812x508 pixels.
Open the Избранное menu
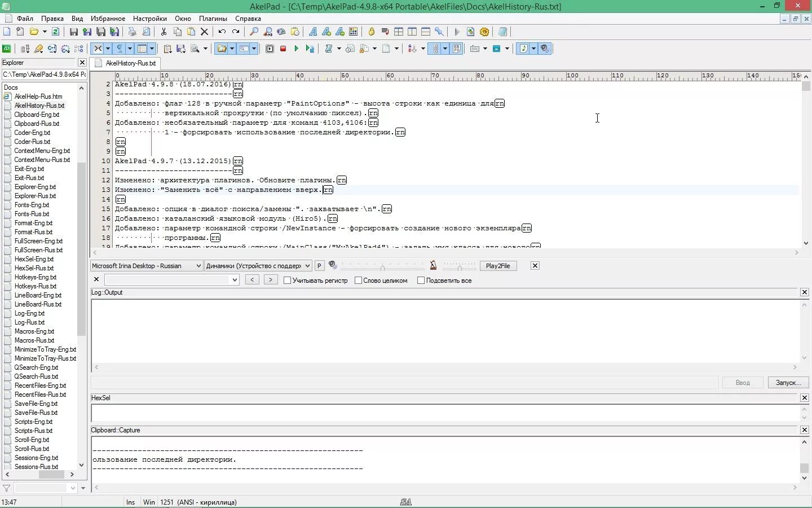(x=108, y=19)
